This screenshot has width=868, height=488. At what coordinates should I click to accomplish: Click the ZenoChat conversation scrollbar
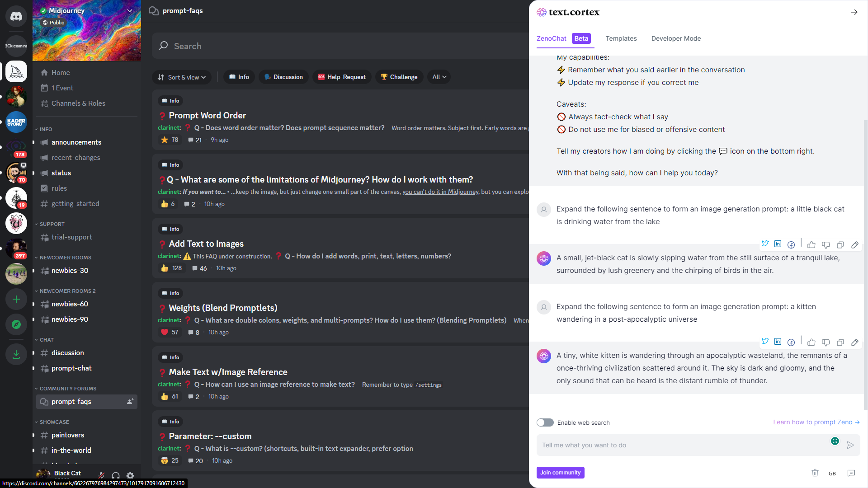coord(865,265)
